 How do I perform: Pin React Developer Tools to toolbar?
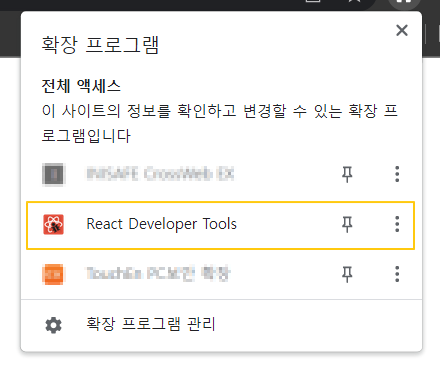click(x=347, y=224)
